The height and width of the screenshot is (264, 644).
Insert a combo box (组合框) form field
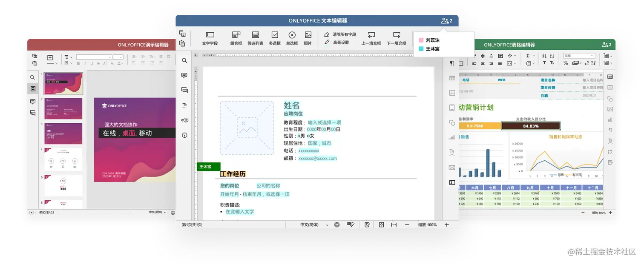236,38
